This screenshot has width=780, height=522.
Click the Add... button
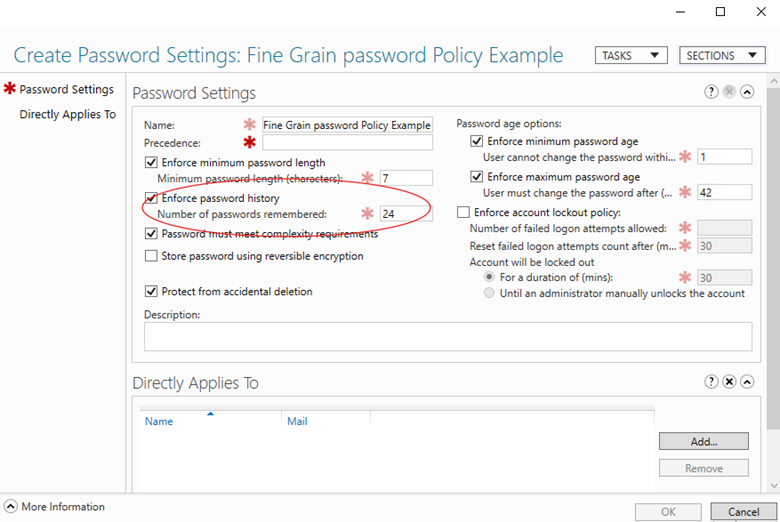pyautogui.click(x=703, y=441)
